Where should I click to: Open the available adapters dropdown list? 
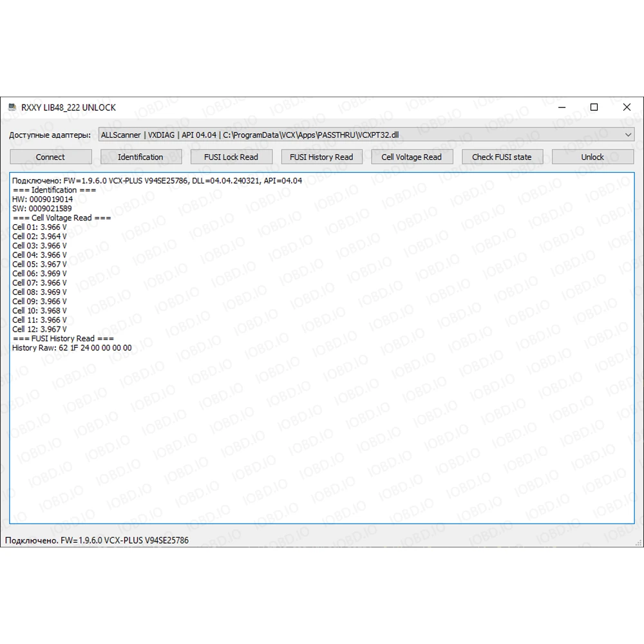coord(628,135)
